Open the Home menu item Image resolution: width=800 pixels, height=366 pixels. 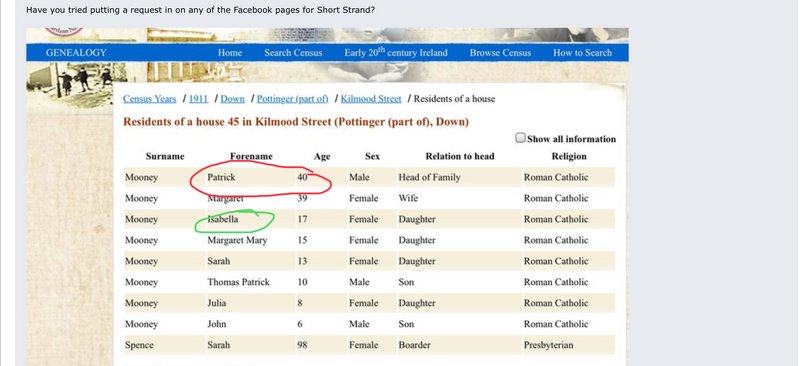click(230, 53)
